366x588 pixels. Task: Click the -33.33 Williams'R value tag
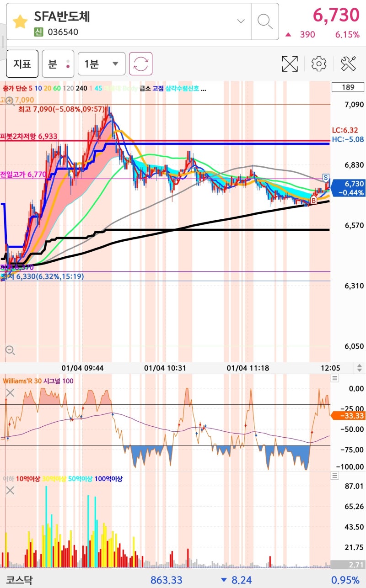pos(348,415)
